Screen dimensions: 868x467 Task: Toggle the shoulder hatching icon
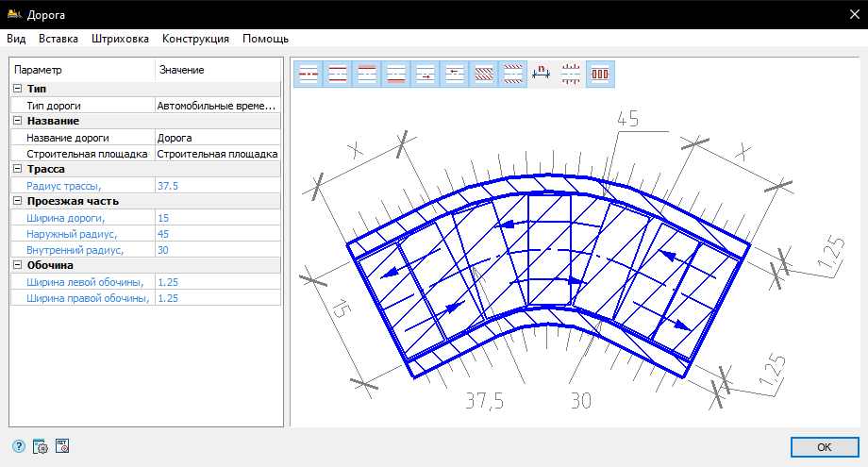click(x=513, y=75)
